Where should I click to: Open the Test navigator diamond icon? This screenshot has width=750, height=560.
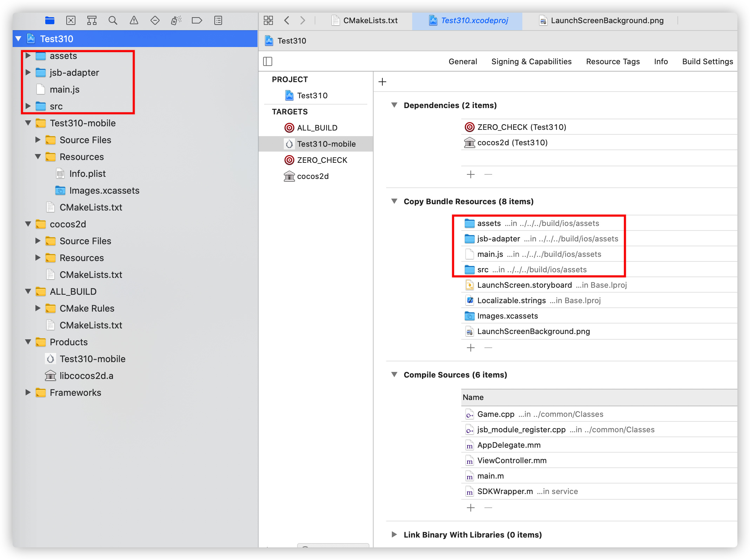point(155,20)
